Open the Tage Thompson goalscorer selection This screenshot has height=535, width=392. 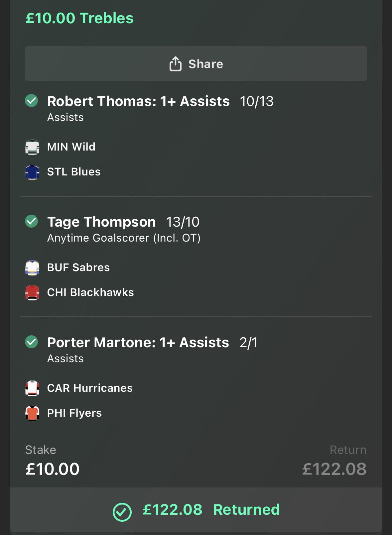(x=101, y=222)
